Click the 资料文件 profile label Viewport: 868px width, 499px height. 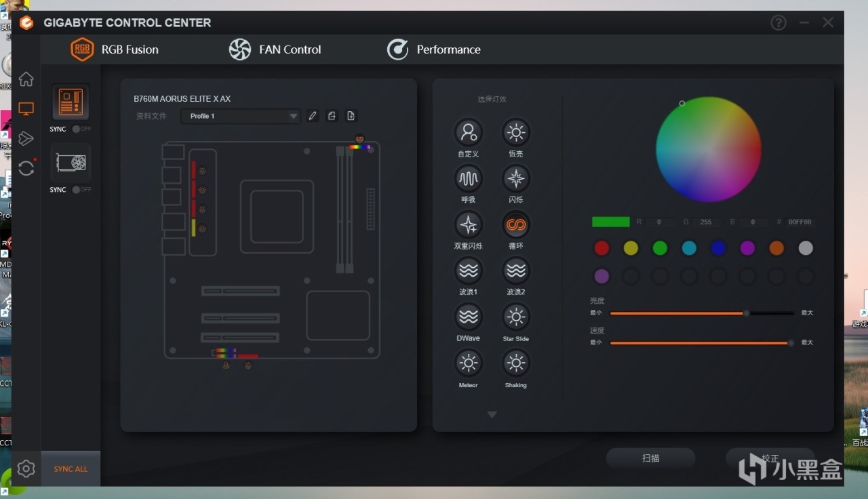[151, 116]
